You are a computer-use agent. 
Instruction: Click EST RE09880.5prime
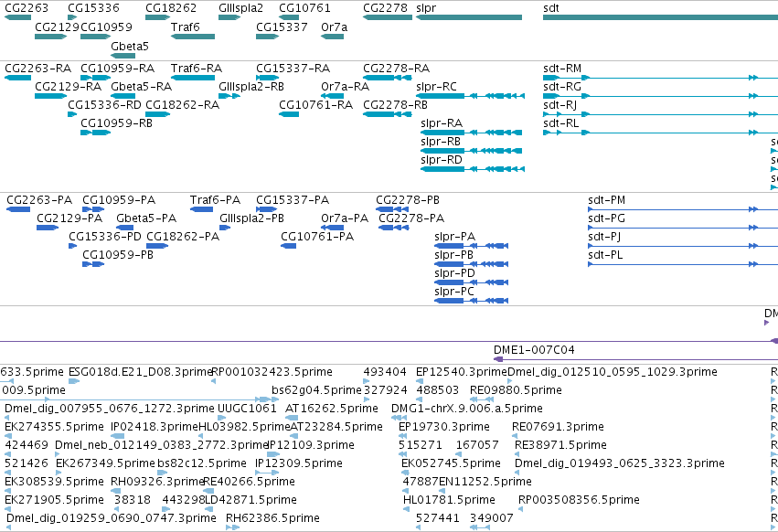click(516, 390)
